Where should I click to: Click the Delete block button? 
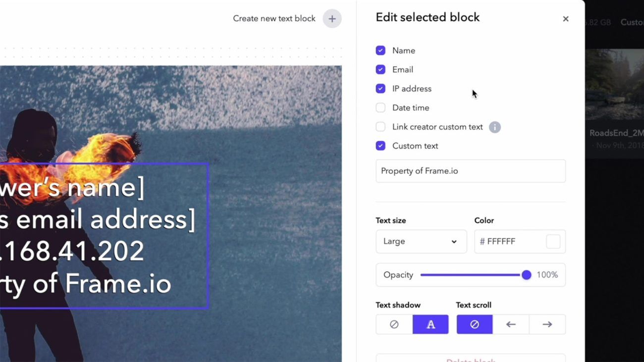[470, 360]
